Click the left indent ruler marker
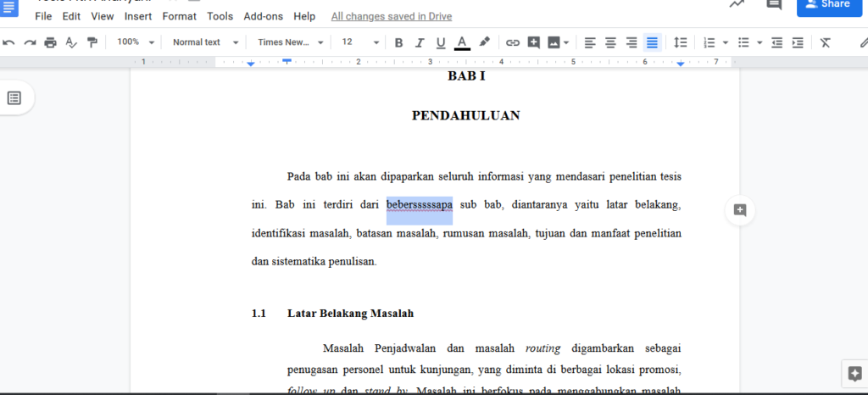Viewport: 868px width, 395px height. coord(251,64)
